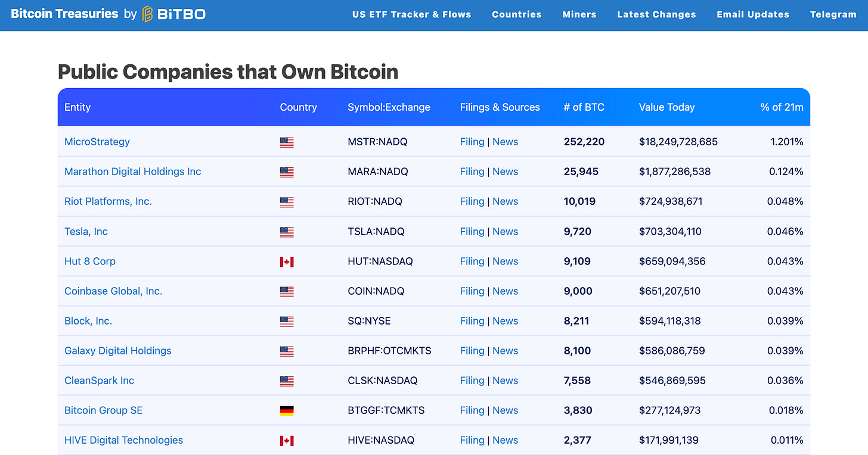Open News link for Hut 8 Corp
Viewport: 868px width, 455px height.
[x=506, y=261]
